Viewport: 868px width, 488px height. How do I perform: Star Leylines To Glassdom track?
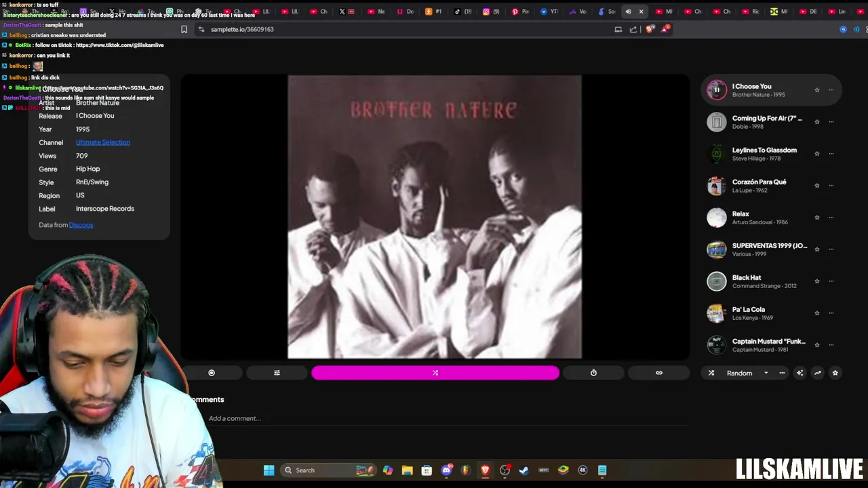817,154
